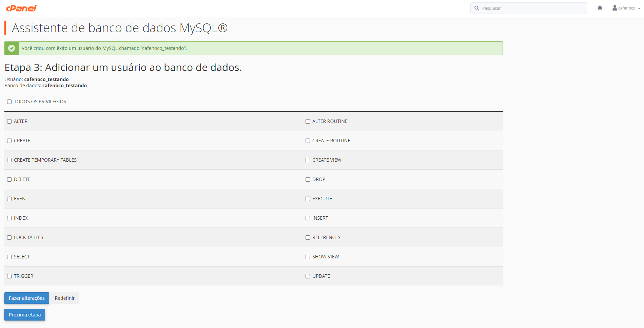
Task: Check the EXECUTE privilege box
Action: point(308,199)
